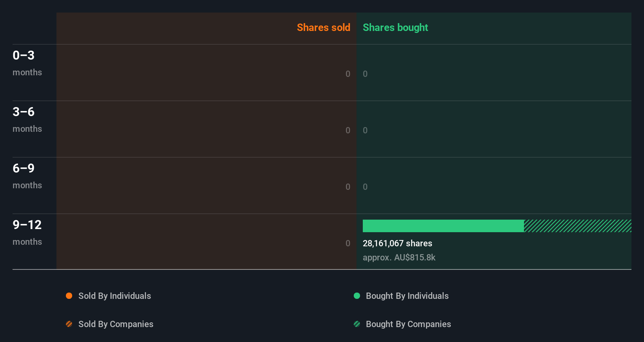Select the 6–9 months row label
This screenshot has width=644, height=342.
pyautogui.click(x=27, y=176)
